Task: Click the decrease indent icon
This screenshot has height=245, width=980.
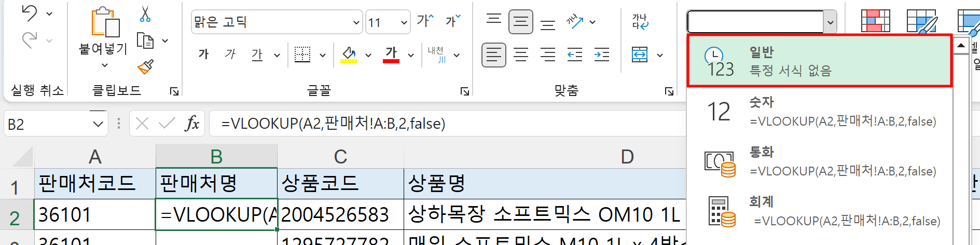Action: coord(575,55)
